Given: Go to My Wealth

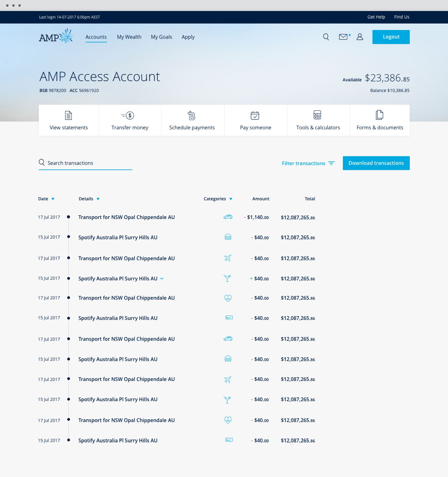Looking at the screenshot, I should [129, 37].
